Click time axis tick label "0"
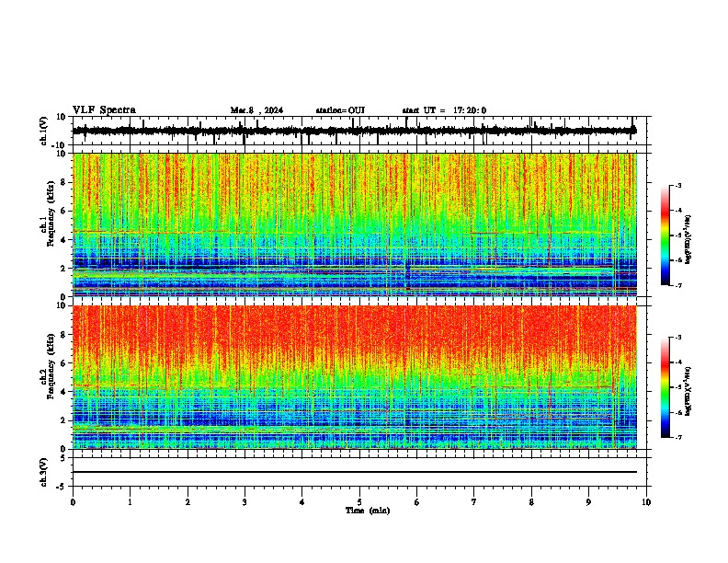Viewport: 728px width, 563px height. tap(73, 502)
